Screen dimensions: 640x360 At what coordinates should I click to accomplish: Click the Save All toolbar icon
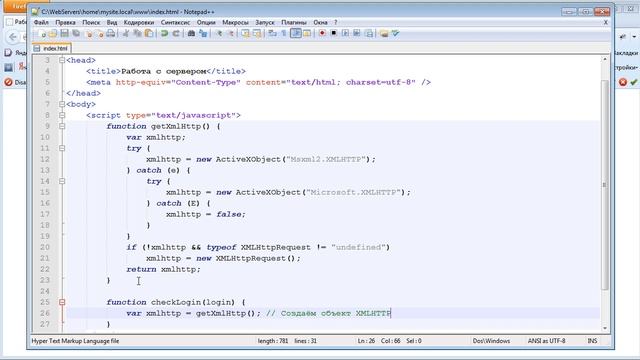[76, 33]
